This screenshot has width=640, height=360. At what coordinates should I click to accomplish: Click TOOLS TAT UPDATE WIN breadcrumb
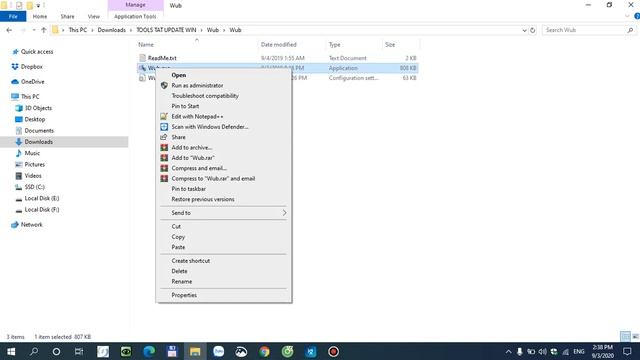point(166,30)
